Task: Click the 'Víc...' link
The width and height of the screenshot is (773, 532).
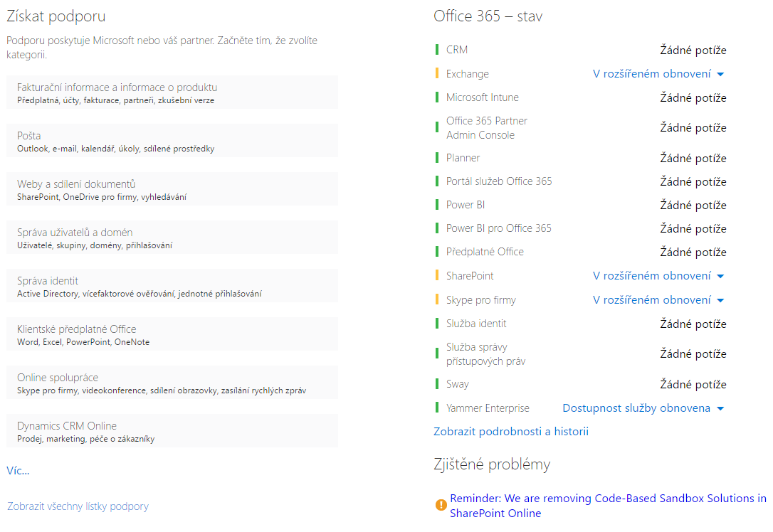Action: tap(18, 471)
